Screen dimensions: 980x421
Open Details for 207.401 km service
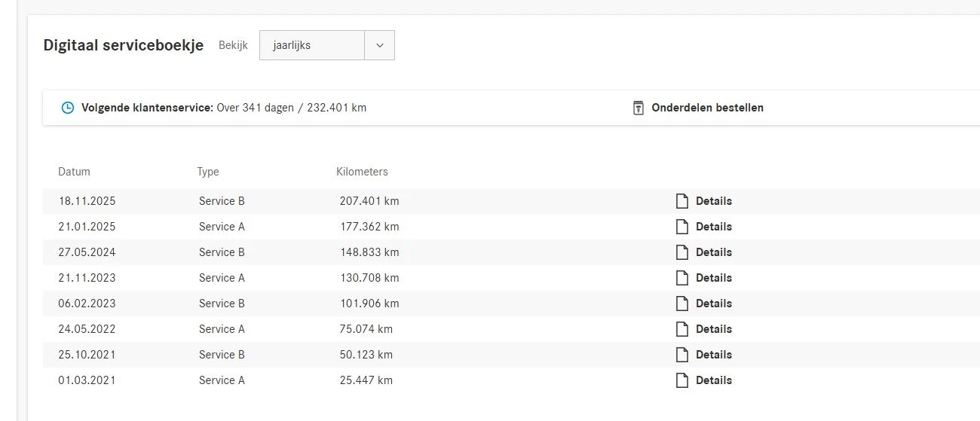[x=713, y=201]
